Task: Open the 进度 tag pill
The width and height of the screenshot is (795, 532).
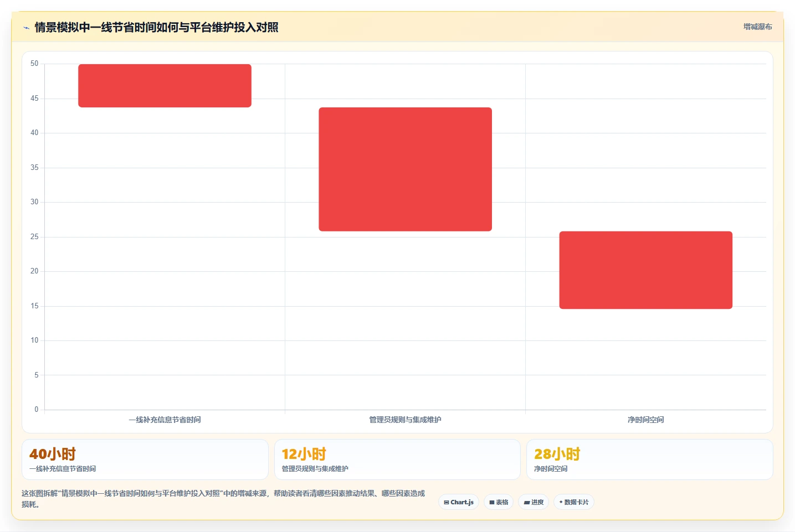Action: (x=534, y=502)
